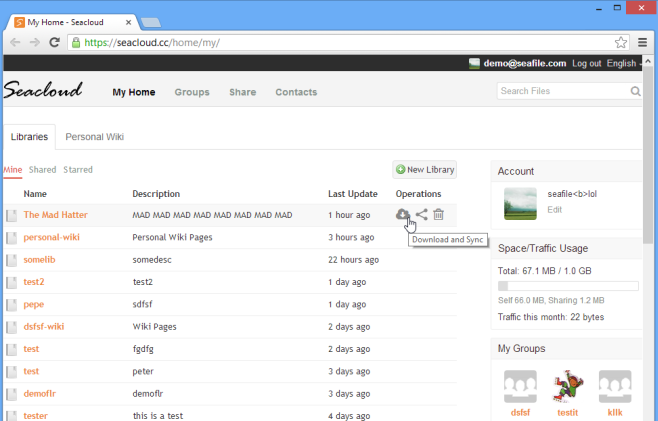
Task: Open the Groups navigation item
Action: click(192, 92)
